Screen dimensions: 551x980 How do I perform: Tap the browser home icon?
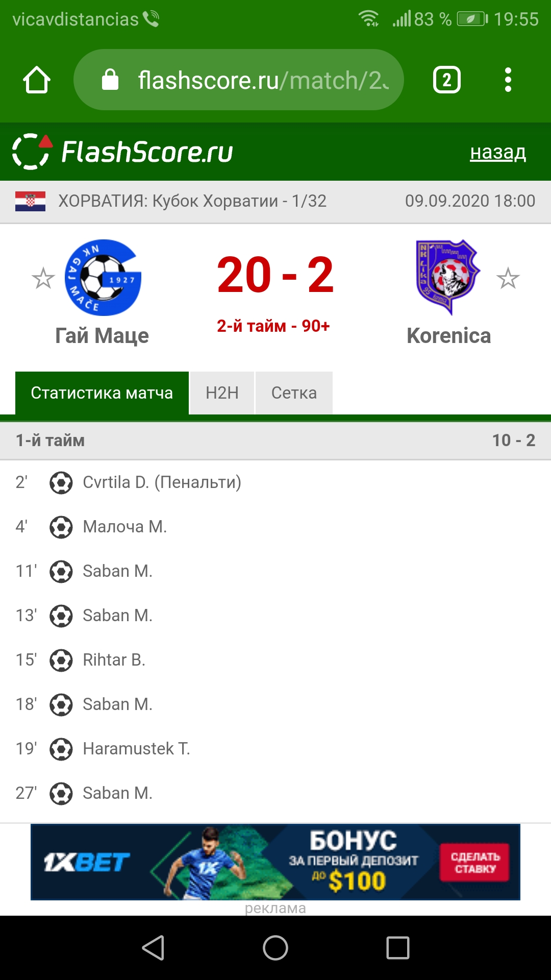point(37,80)
